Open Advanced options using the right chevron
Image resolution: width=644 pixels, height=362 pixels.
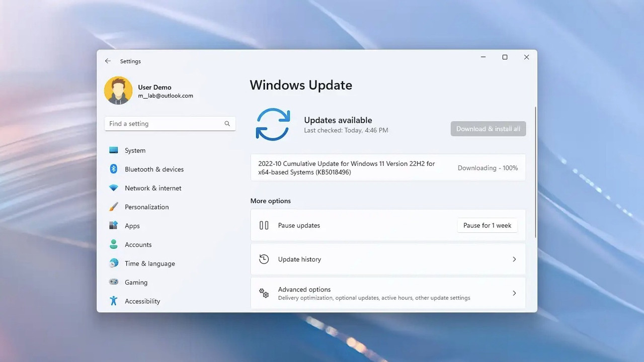(514, 293)
